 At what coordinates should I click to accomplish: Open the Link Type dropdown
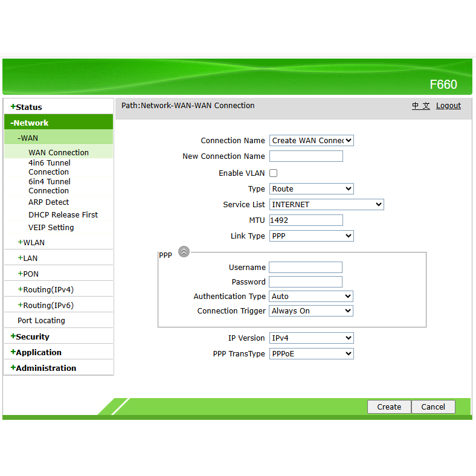(311, 236)
